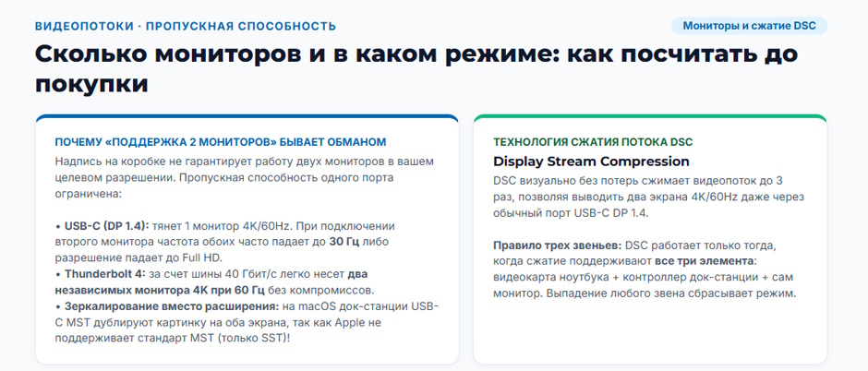Click text 'Выпадение любого звена сбрасывает режим.'
Screen dimensions: 868x371
click(671, 293)
